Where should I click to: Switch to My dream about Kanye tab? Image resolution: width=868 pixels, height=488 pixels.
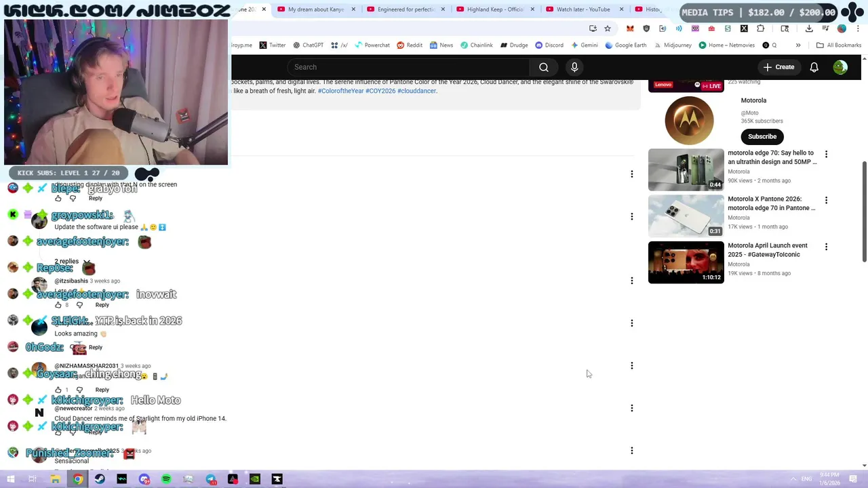316,9
